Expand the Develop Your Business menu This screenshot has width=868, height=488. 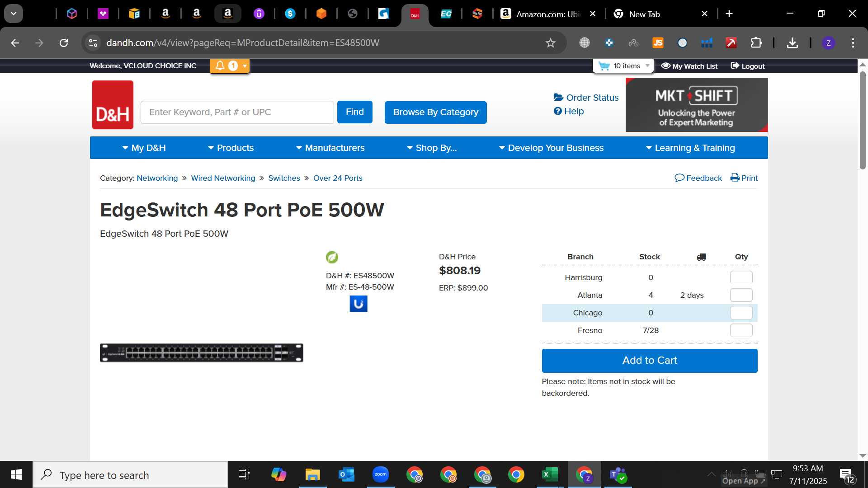pos(552,148)
